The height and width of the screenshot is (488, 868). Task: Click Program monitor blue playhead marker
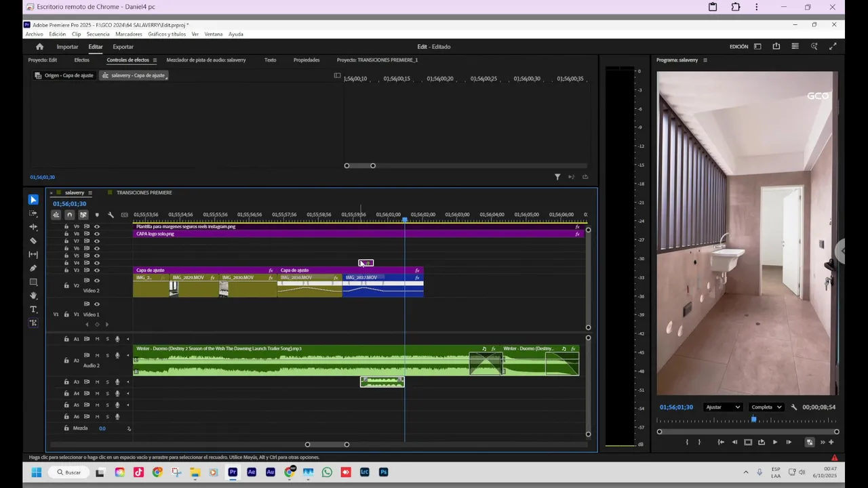(753, 420)
